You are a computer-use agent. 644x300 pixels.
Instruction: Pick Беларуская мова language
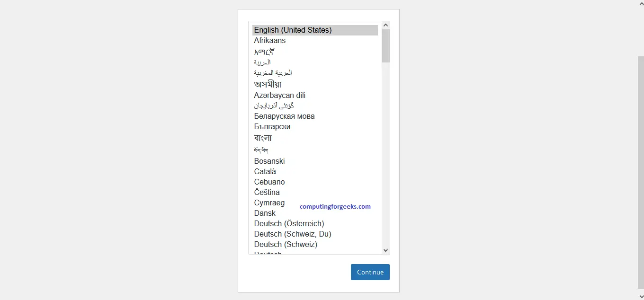tap(284, 116)
